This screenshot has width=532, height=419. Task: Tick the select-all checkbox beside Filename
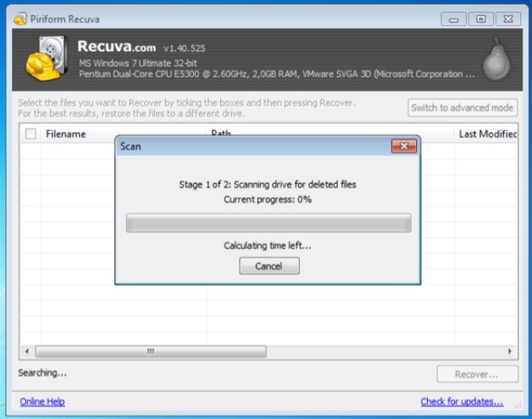coord(30,134)
